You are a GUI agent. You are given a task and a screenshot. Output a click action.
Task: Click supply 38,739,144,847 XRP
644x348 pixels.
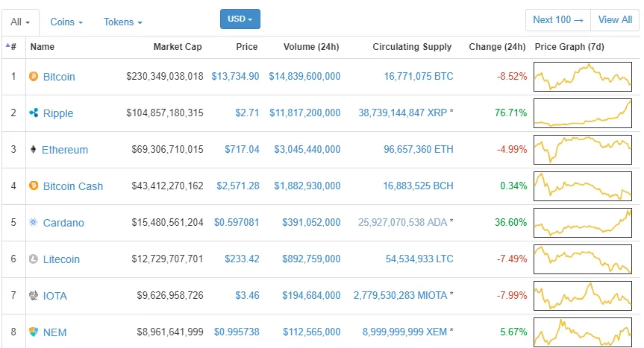(x=402, y=113)
